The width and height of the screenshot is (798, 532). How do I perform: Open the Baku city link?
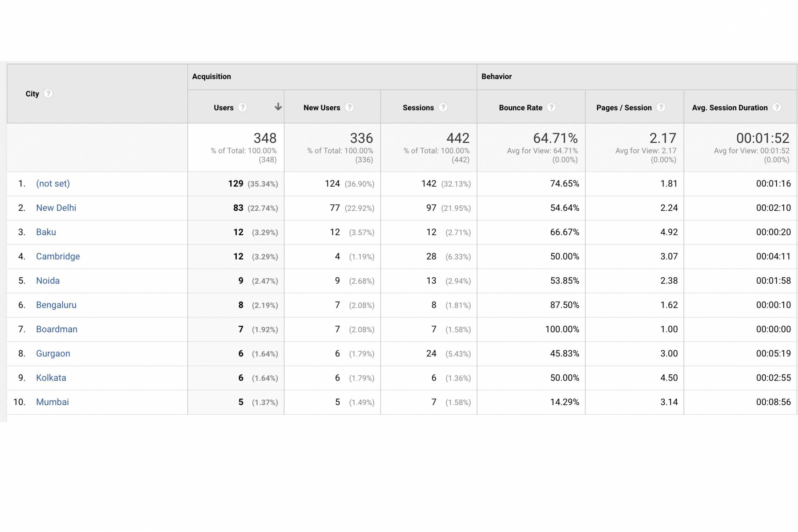click(x=46, y=232)
